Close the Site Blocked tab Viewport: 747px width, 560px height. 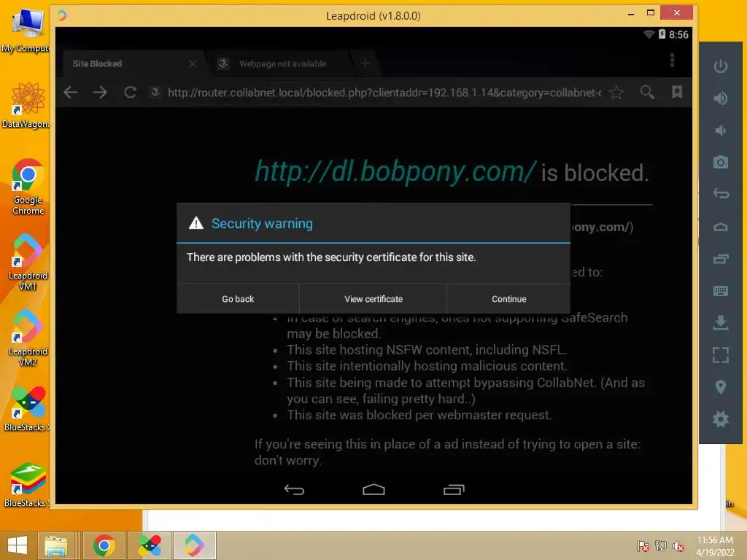tap(193, 63)
